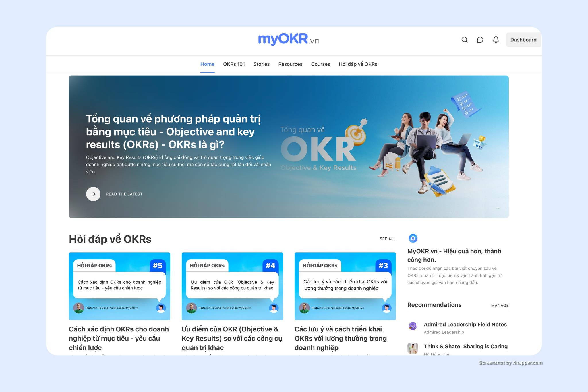Select the Home tab

[x=207, y=64]
